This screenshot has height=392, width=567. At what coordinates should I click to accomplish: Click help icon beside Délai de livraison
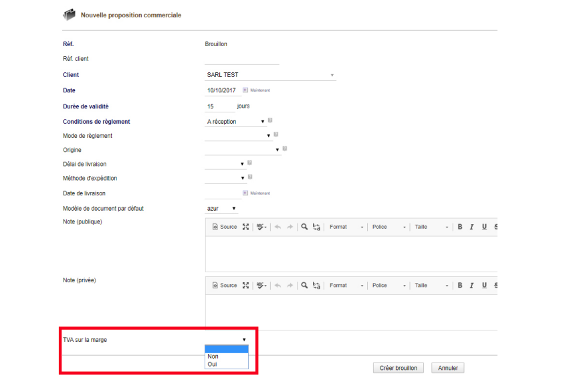249,163
